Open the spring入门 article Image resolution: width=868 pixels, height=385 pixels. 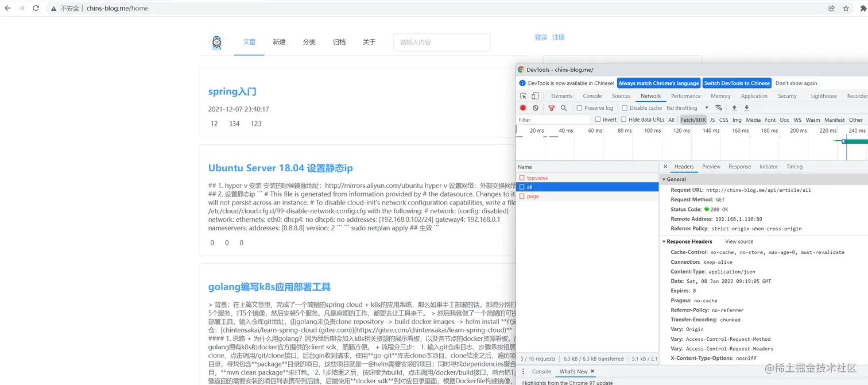(232, 91)
